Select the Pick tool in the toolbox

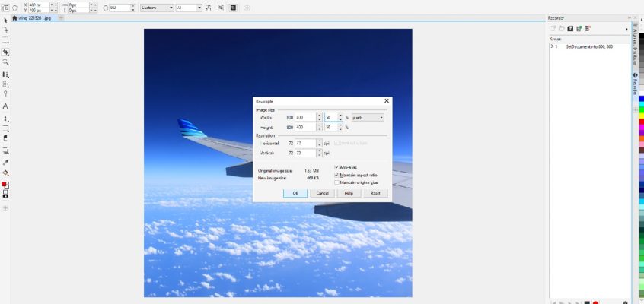pos(6,20)
